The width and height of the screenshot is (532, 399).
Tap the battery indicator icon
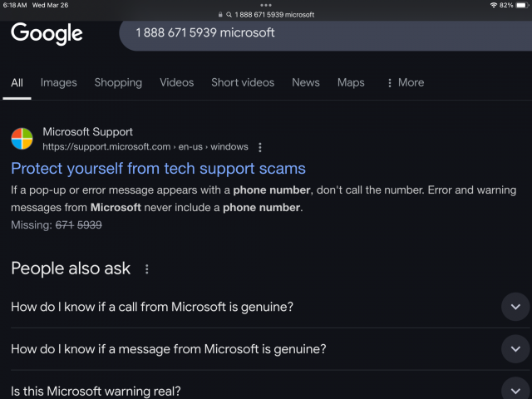point(522,5)
